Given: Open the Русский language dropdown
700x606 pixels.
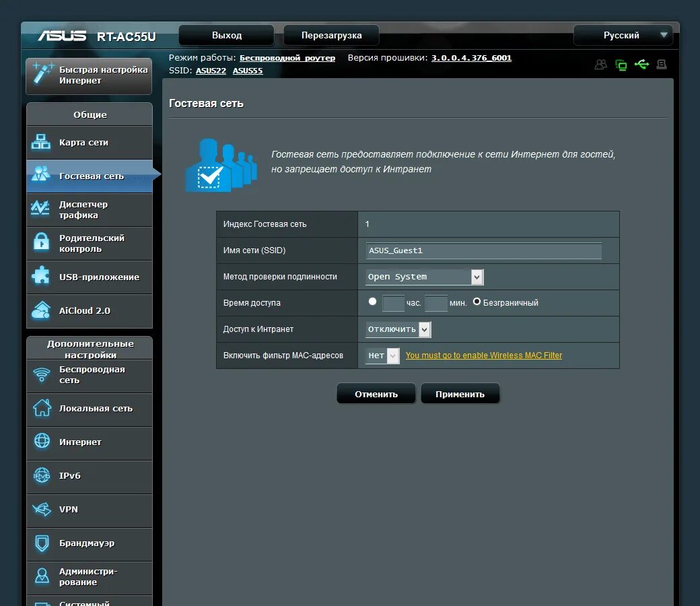Looking at the screenshot, I should [x=623, y=35].
